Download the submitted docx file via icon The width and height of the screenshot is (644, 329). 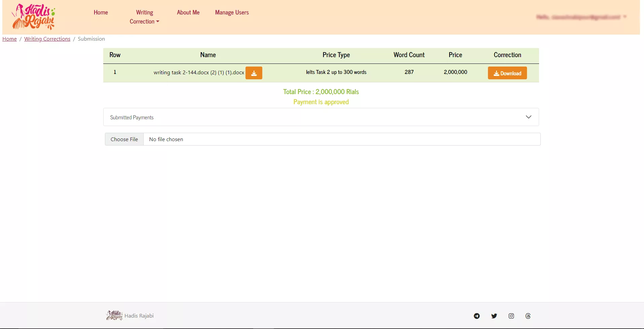[x=254, y=73]
